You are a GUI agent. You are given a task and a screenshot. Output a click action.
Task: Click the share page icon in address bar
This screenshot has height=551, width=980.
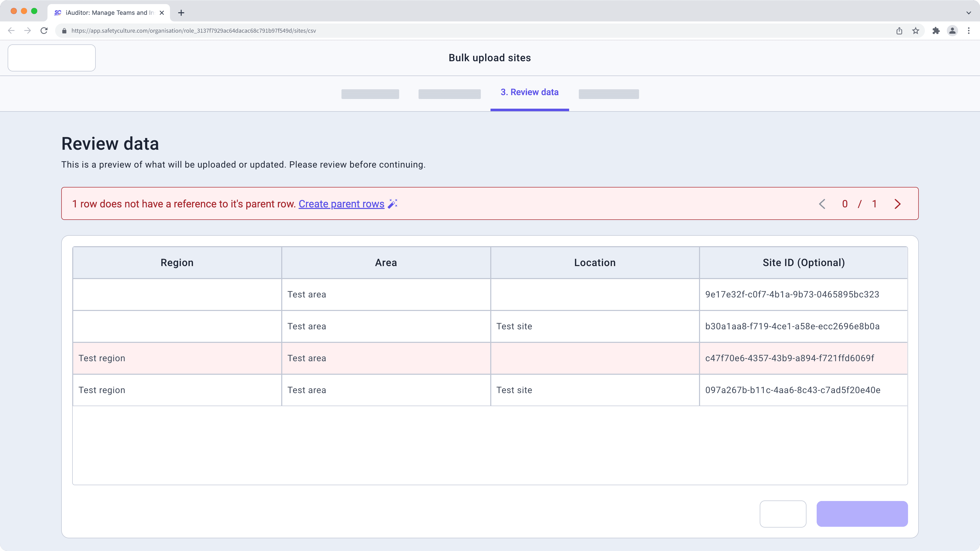tap(899, 31)
